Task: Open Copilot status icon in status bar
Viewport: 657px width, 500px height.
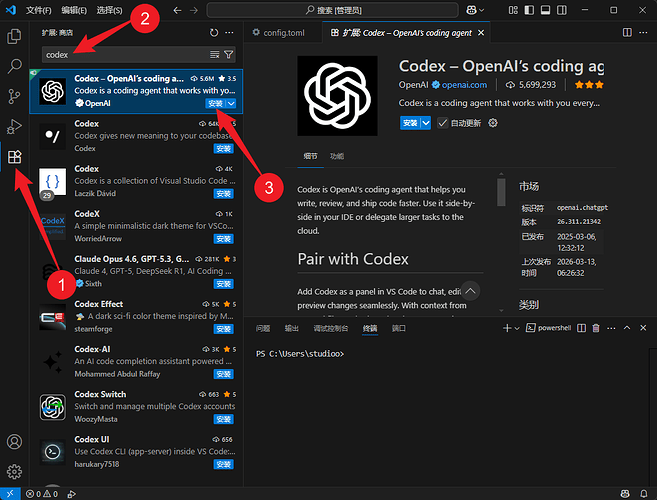Action: (x=625, y=494)
